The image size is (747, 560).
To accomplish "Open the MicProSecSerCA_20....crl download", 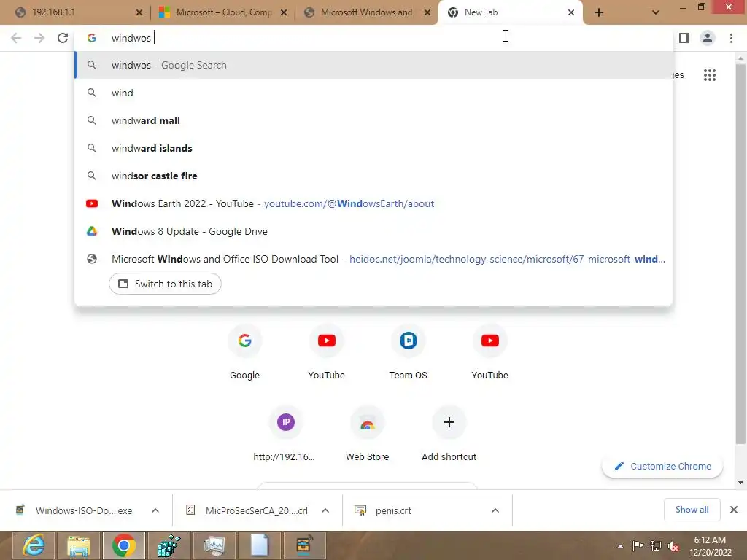I will tap(247, 510).
